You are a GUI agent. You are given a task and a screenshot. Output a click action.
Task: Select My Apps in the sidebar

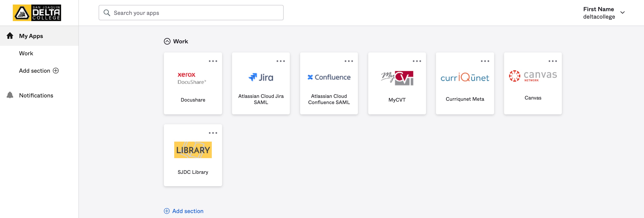pos(31,36)
